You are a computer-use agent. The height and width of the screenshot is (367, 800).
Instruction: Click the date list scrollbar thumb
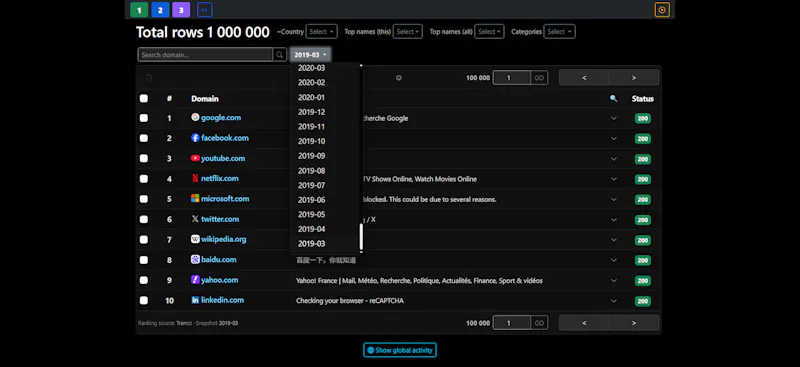click(x=361, y=237)
